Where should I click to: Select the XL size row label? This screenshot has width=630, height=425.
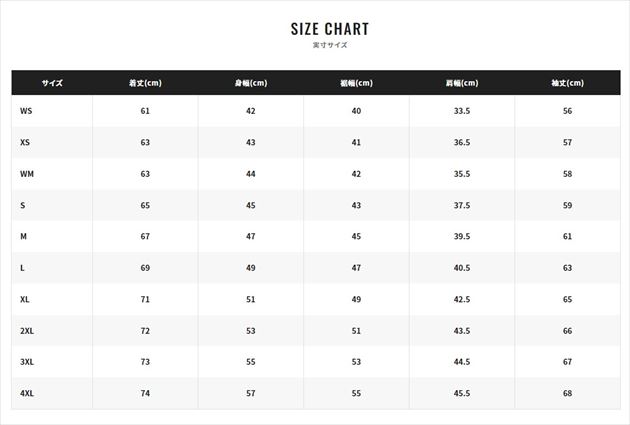click(x=25, y=300)
